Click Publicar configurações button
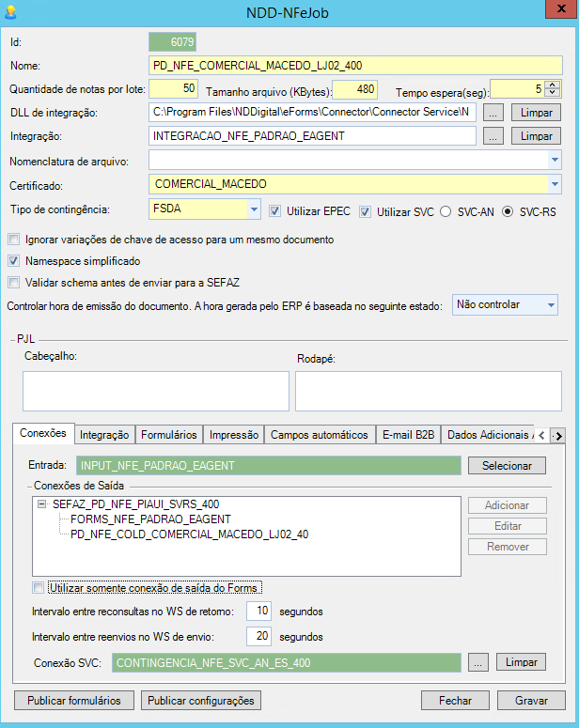This screenshot has height=728, width=579. [199, 701]
